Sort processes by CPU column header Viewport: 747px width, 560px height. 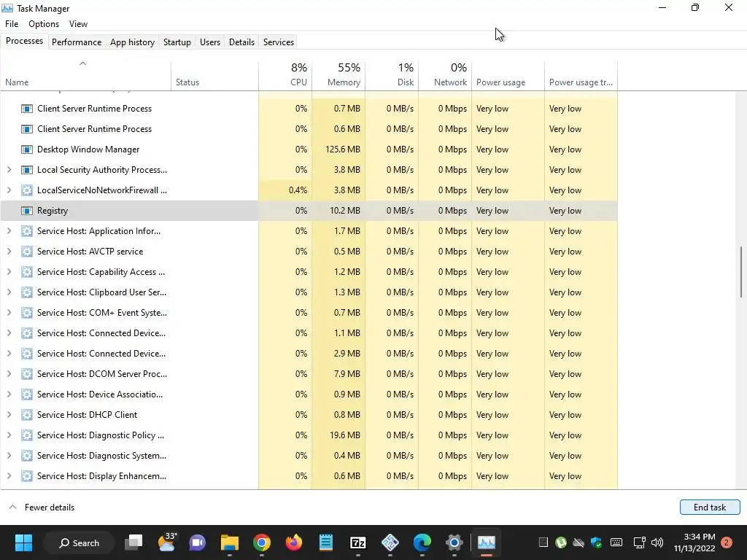pyautogui.click(x=285, y=75)
